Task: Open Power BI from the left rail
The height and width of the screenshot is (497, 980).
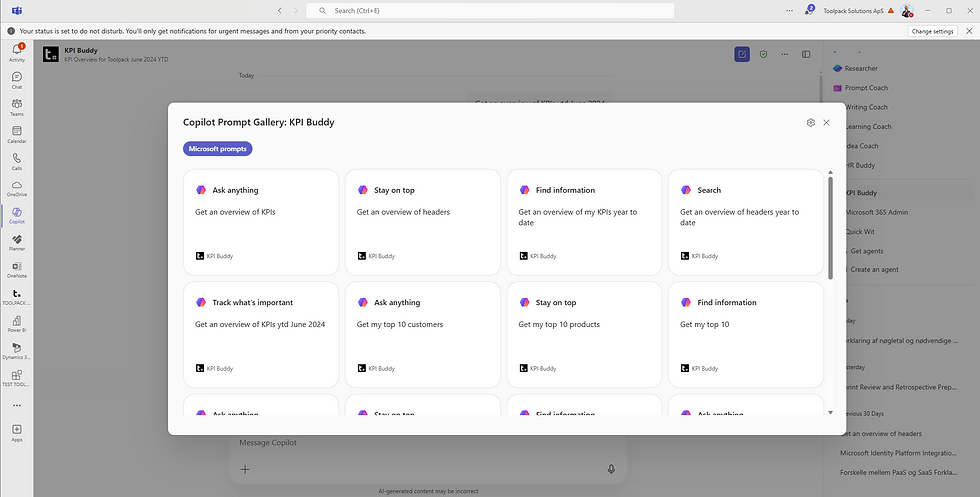Action: coord(17,323)
